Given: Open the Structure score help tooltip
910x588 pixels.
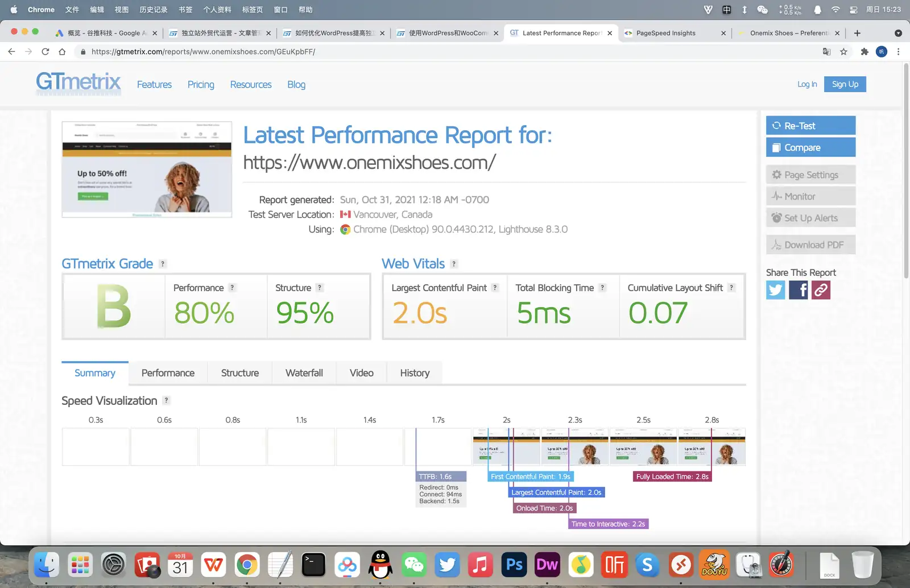Looking at the screenshot, I should click(x=320, y=288).
